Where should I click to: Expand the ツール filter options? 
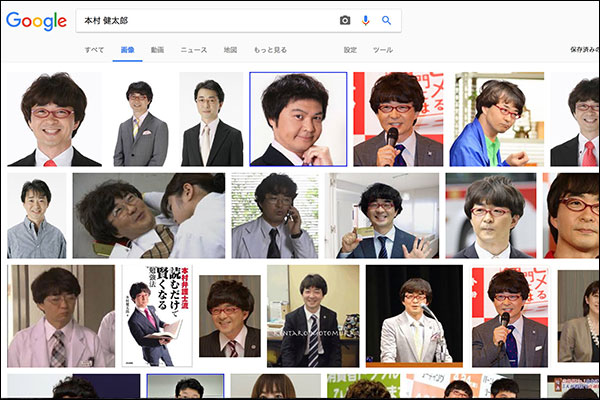pos(382,49)
